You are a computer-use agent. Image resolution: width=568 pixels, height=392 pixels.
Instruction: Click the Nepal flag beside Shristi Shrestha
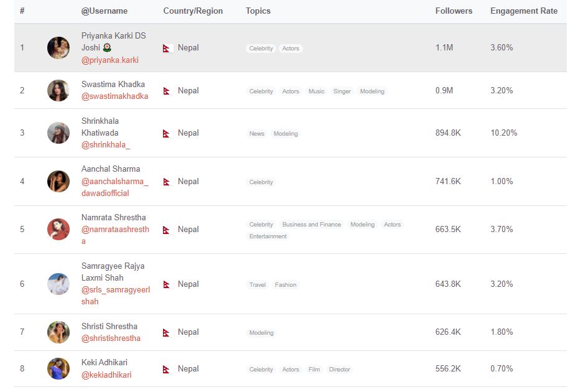click(x=166, y=333)
